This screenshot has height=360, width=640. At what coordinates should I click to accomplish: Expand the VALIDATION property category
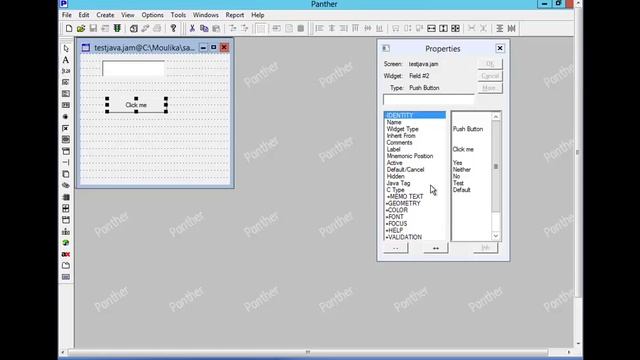pyautogui.click(x=404, y=237)
